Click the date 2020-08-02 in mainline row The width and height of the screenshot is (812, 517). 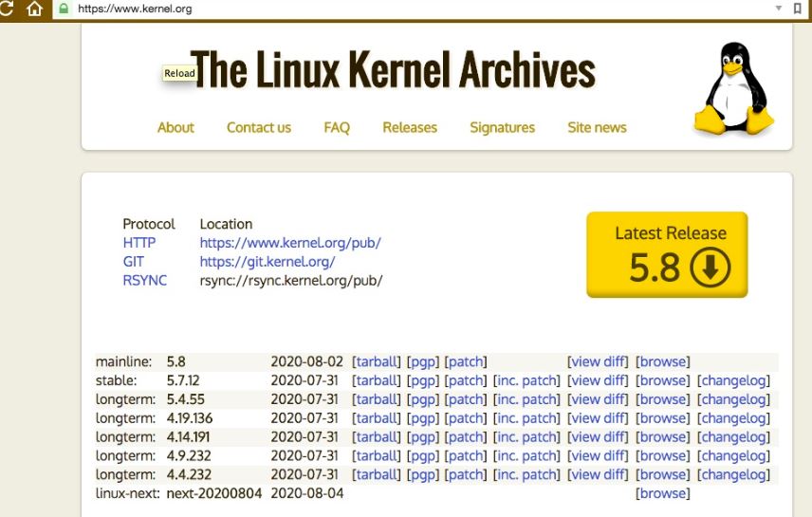pos(306,361)
